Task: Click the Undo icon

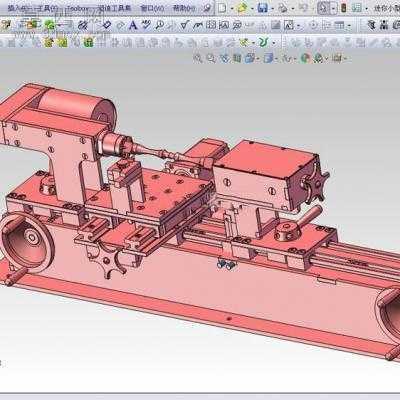Action: point(304,8)
